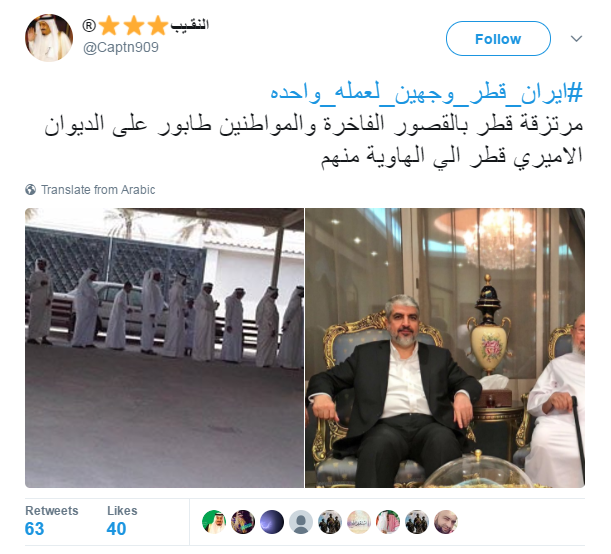Open the left photo of men queuing
Screen dimensions: 611x554
[164, 348]
